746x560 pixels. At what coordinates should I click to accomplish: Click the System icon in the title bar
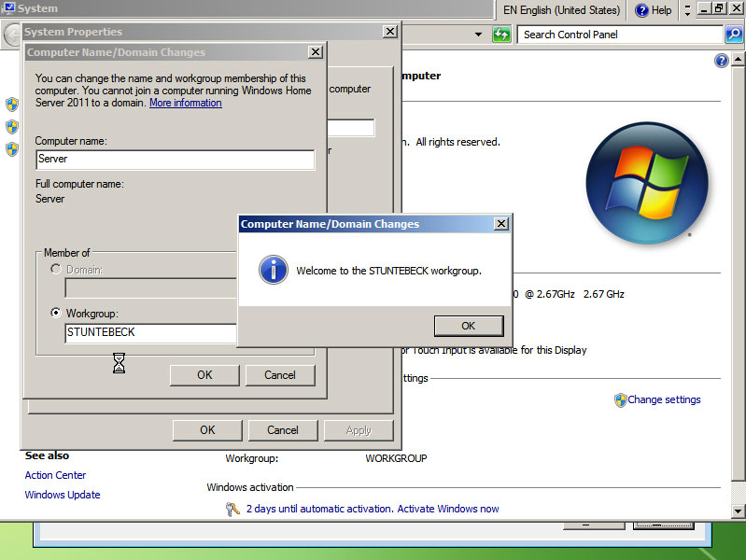8,8
